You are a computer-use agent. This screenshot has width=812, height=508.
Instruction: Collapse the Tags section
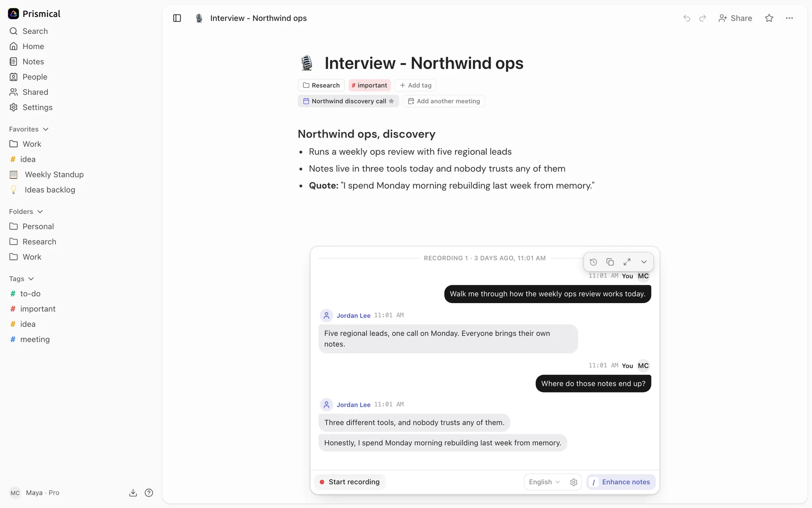coord(22,279)
